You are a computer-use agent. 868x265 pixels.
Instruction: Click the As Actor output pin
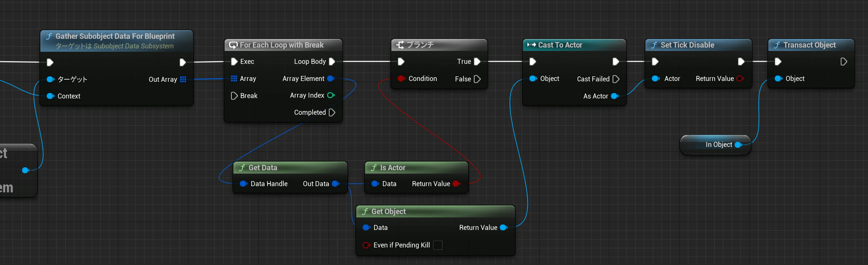click(615, 96)
